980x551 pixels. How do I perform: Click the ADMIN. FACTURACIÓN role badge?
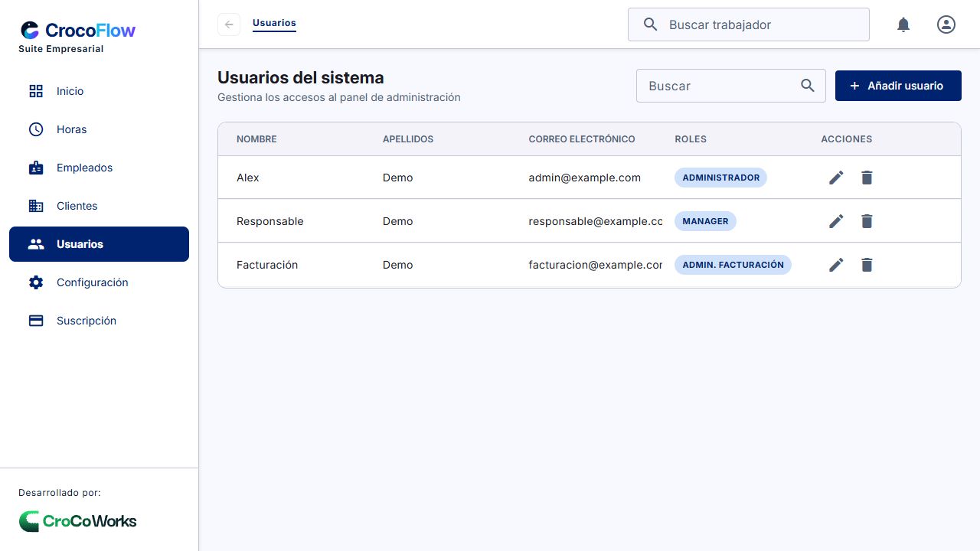point(733,265)
